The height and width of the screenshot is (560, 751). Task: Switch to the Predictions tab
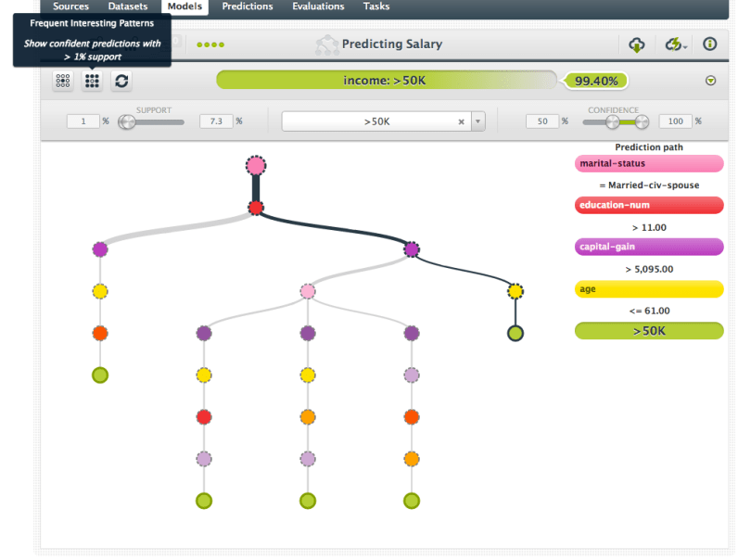coord(248,6)
